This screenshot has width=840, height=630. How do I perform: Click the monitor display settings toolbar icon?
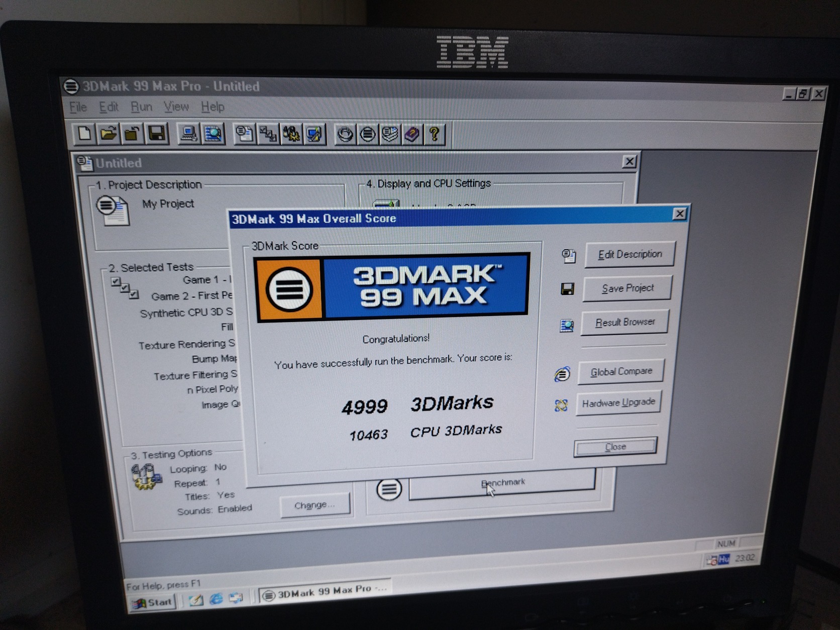(x=315, y=134)
